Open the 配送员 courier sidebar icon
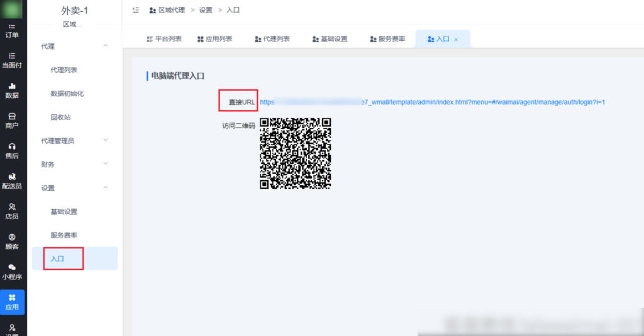Viewport: 644px width, 336px height. (x=12, y=182)
